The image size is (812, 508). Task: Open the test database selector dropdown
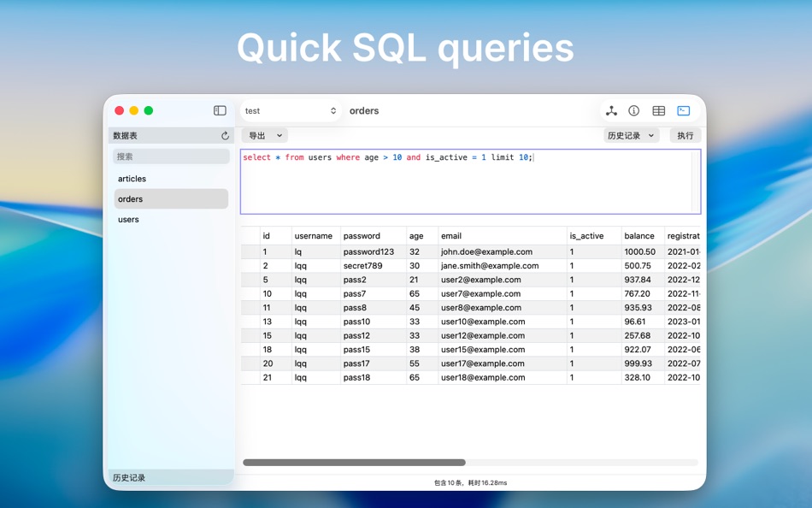(x=290, y=110)
